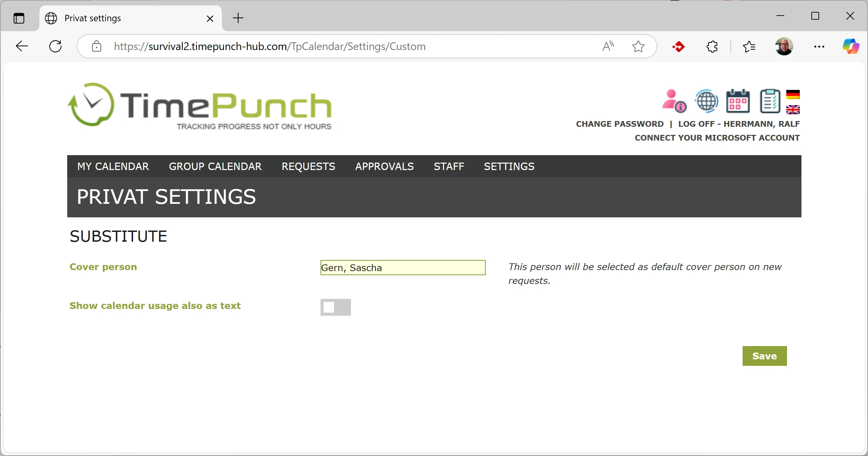
Task: Click LOG OFF - HERRMANN, RALF link
Action: click(739, 124)
